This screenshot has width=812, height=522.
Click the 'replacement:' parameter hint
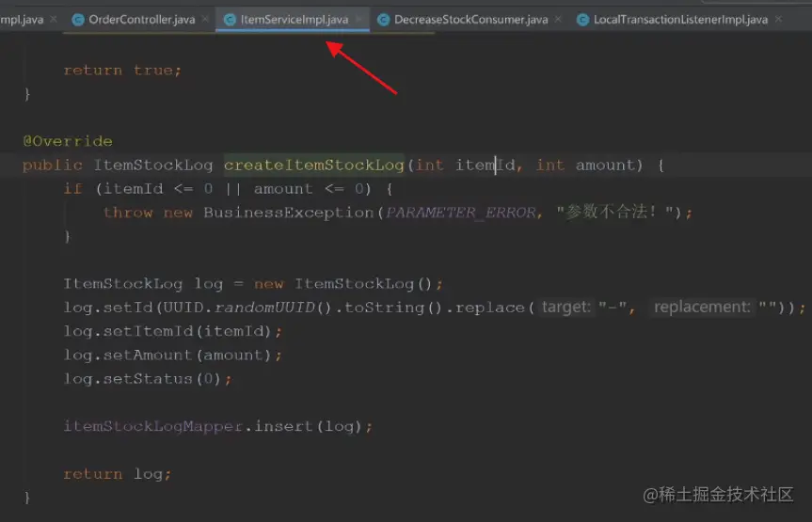click(702, 308)
